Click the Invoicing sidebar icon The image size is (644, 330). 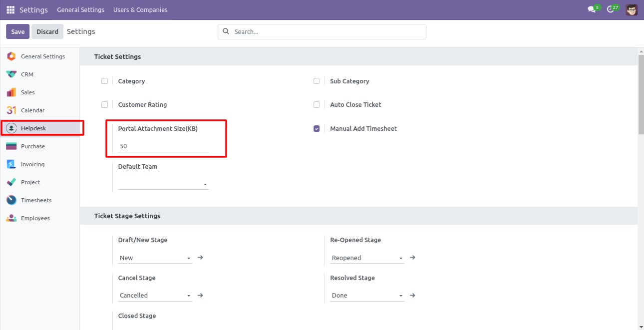point(11,164)
